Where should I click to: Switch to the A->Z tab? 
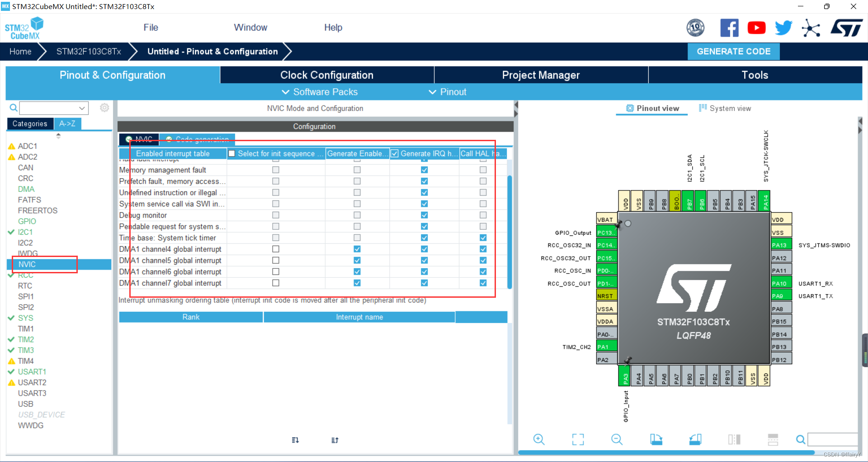pyautogui.click(x=67, y=124)
